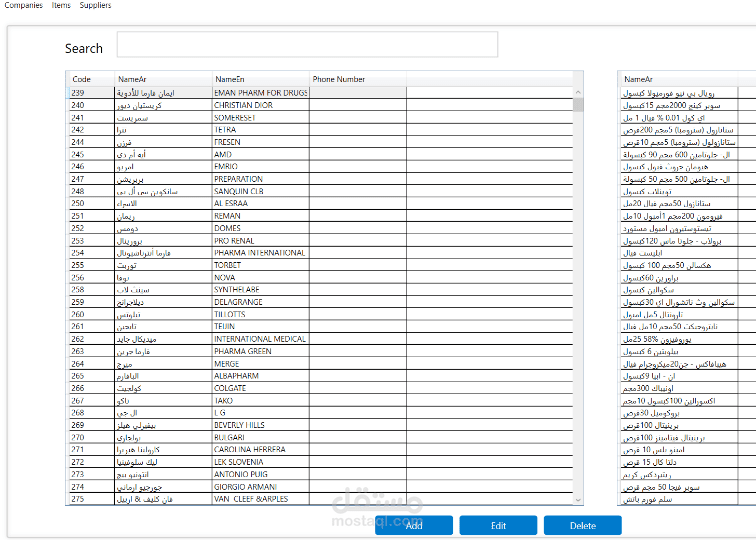Select the SOMERESET cell

[x=261, y=118]
